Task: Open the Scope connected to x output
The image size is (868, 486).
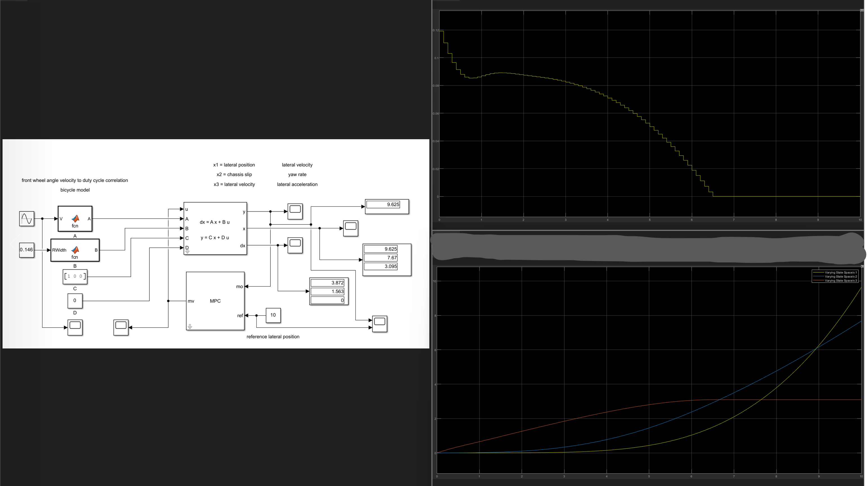Action: pos(350,228)
